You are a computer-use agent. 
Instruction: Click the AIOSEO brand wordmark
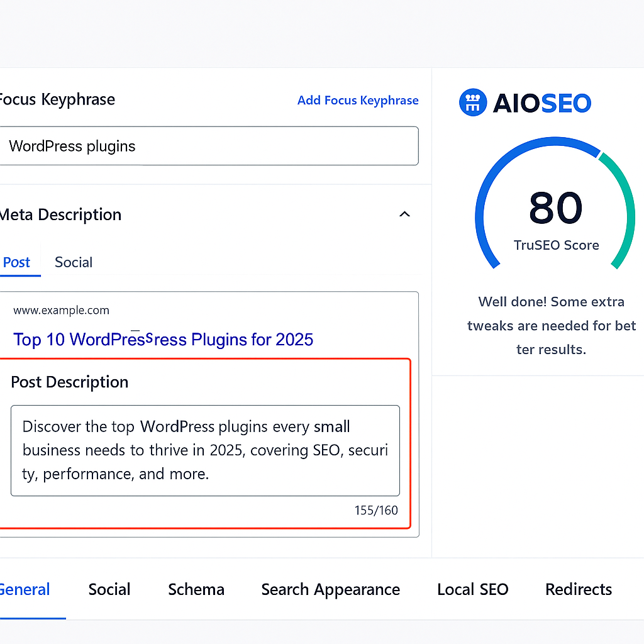[542, 103]
